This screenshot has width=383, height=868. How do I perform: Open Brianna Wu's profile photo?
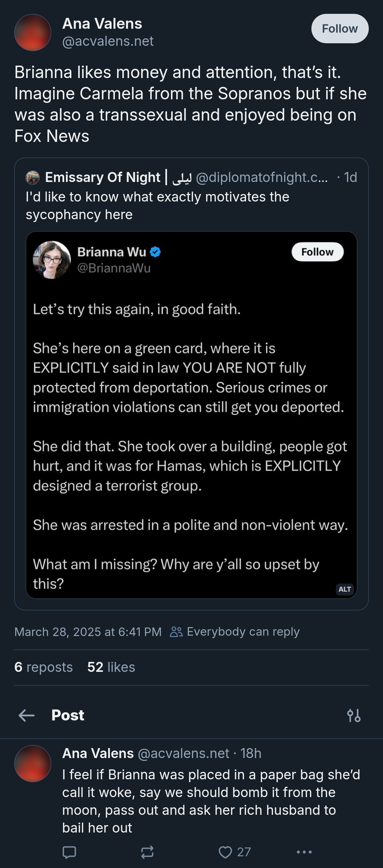pyautogui.click(x=52, y=260)
